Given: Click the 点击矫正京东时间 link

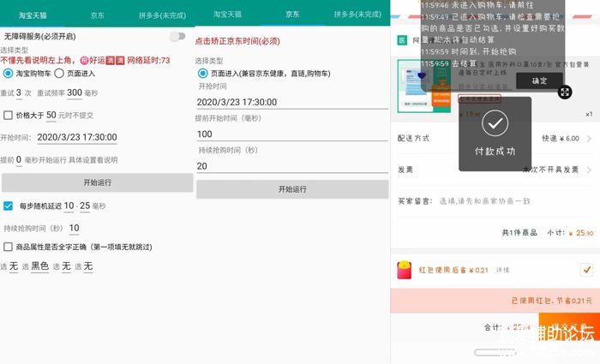Looking at the screenshot, I should [237, 40].
